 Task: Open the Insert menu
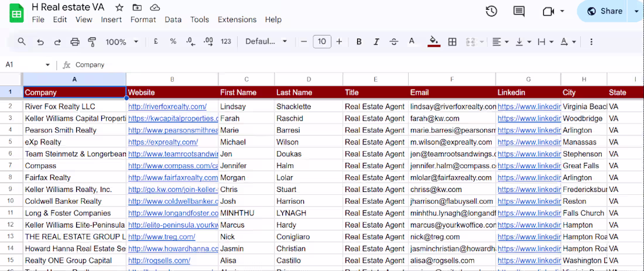pos(111,19)
